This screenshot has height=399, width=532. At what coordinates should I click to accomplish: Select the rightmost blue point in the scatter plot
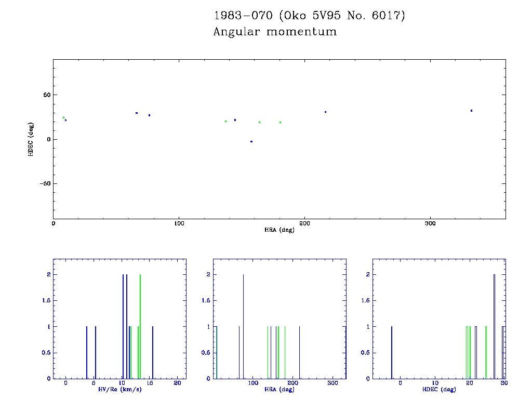(471, 111)
